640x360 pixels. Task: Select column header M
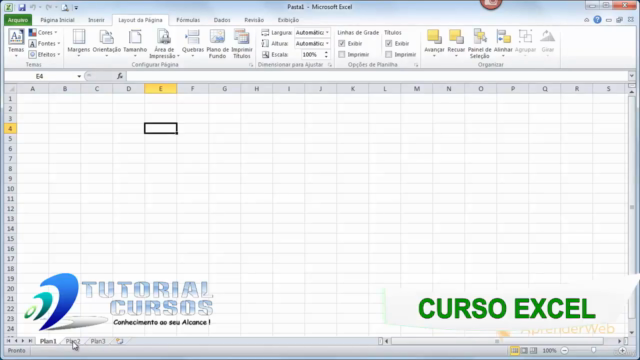point(417,89)
